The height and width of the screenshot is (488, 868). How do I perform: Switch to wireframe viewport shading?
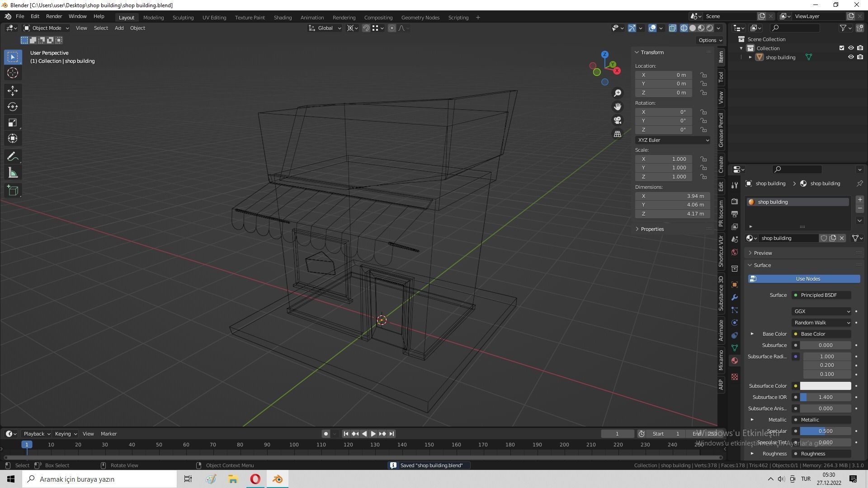[684, 28]
